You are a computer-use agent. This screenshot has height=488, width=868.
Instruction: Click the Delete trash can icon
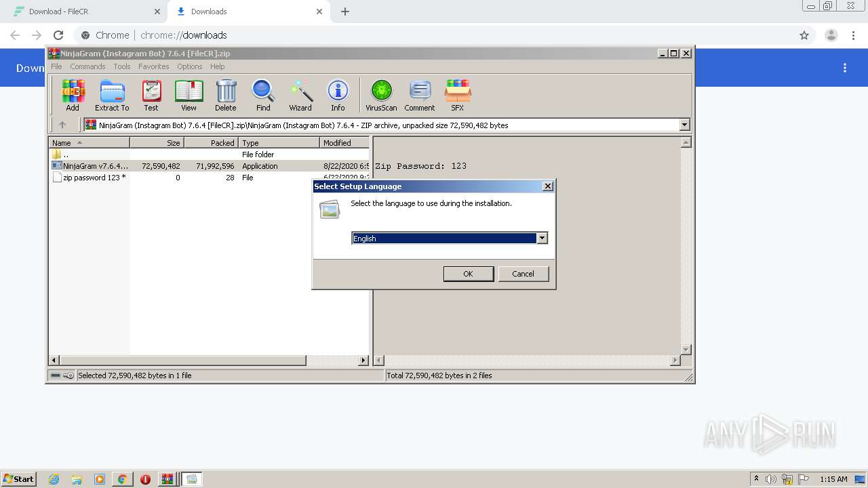[226, 95]
